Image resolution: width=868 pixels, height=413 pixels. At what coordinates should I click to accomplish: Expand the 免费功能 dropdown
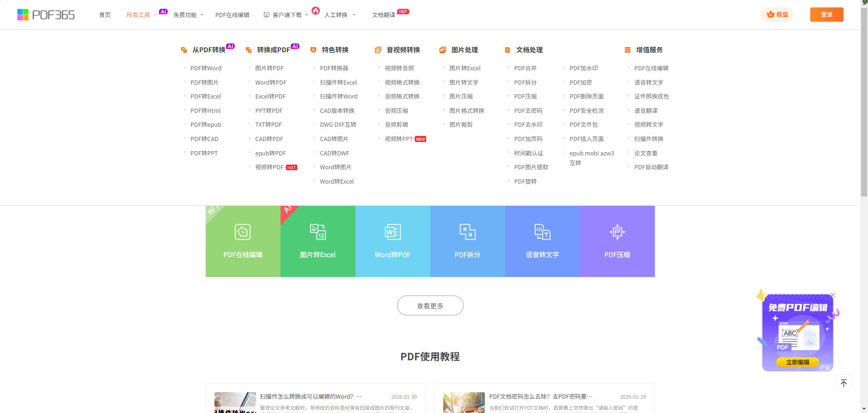[x=188, y=15]
